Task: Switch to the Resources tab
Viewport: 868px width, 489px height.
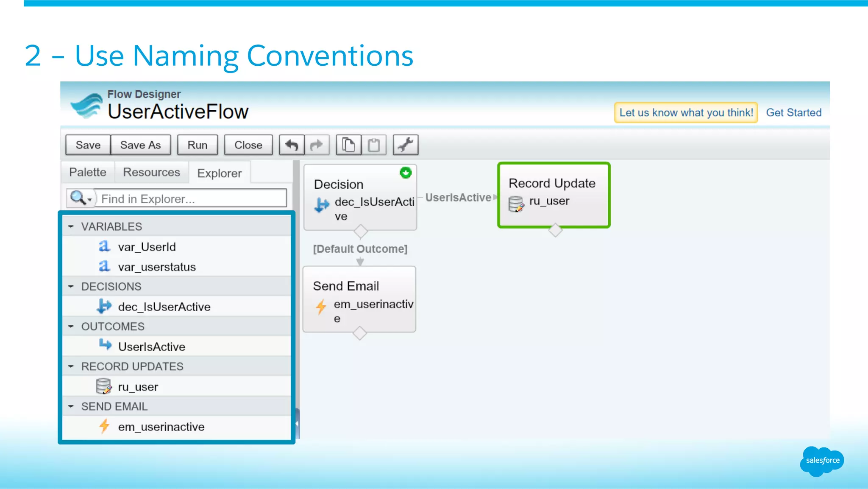Action: click(151, 172)
